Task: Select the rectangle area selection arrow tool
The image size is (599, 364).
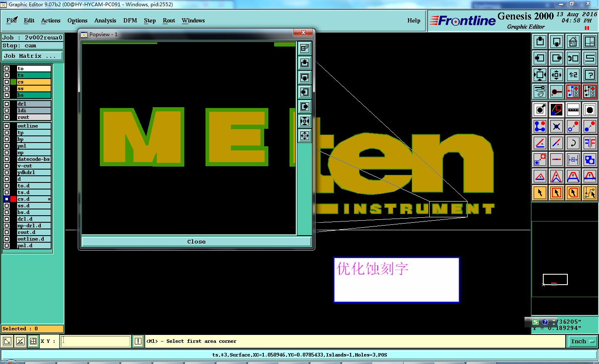Action: [x=557, y=193]
